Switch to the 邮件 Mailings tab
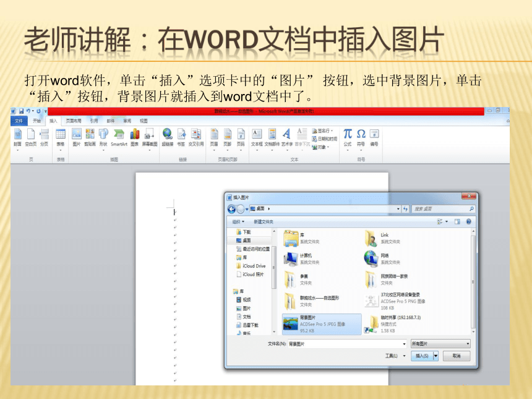This screenshot has width=532, height=399. (x=111, y=121)
